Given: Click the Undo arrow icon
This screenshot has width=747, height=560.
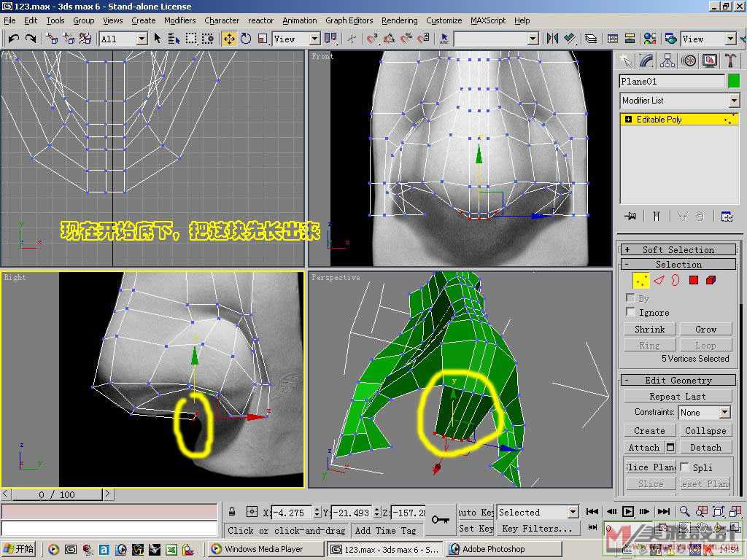Looking at the screenshot, I should [13, 39].
